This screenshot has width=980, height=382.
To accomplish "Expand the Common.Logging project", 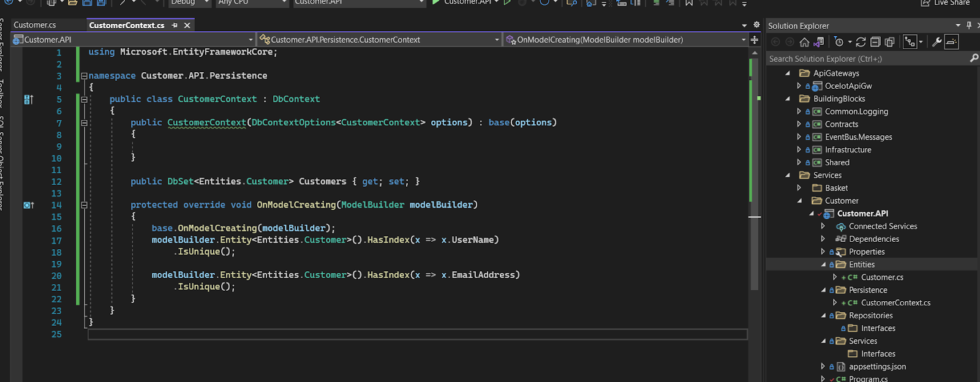I will [799, 111].
